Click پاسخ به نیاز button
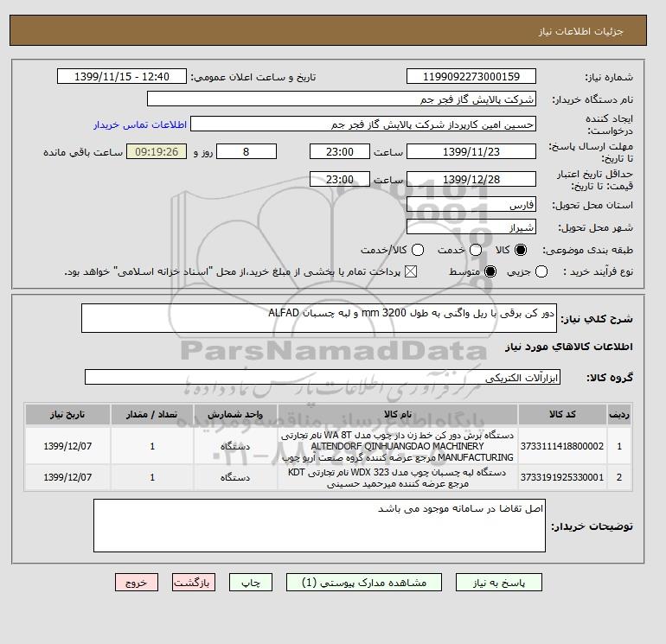Image resolution: width=666 pixels, height=644 pixels. (x=499, y=583)
